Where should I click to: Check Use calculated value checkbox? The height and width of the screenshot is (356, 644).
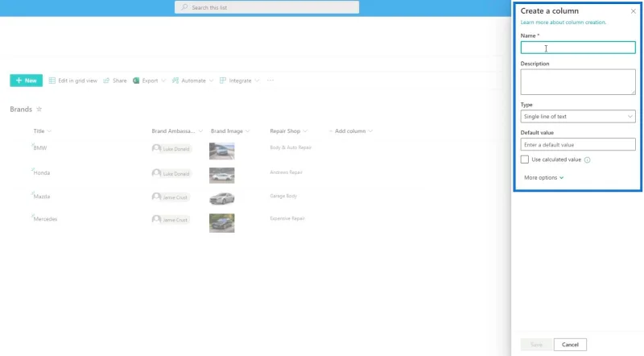click(x=525, y=159)
